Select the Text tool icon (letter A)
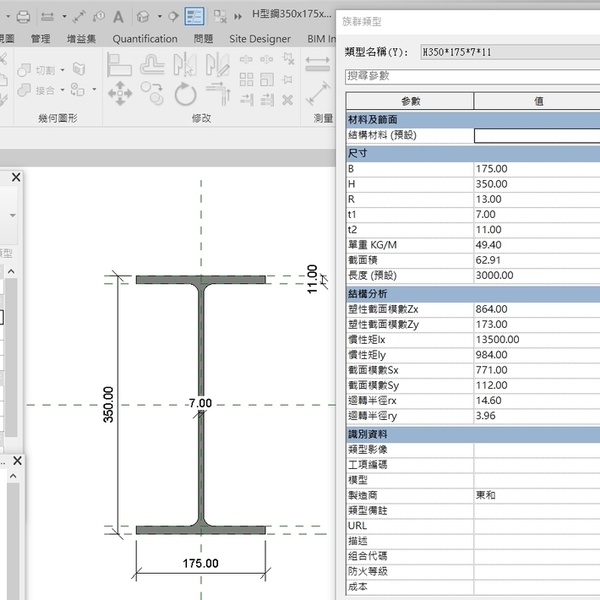The height and width of the screenshot is (600, 600). [118, 16]
